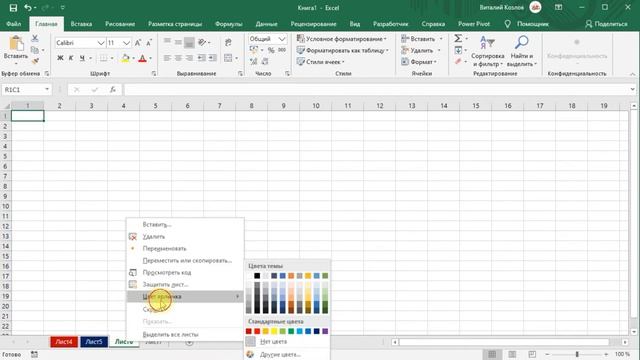Click the text orientation icon
Image resolution: width=640 pixels, height=360 pixels.
(202, 42)
